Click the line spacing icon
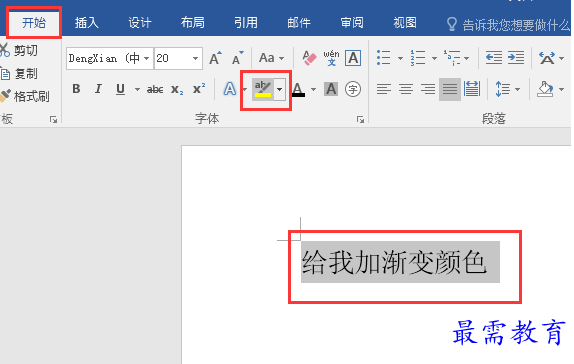Screen dimensions: 574x364 click(503, 89)
